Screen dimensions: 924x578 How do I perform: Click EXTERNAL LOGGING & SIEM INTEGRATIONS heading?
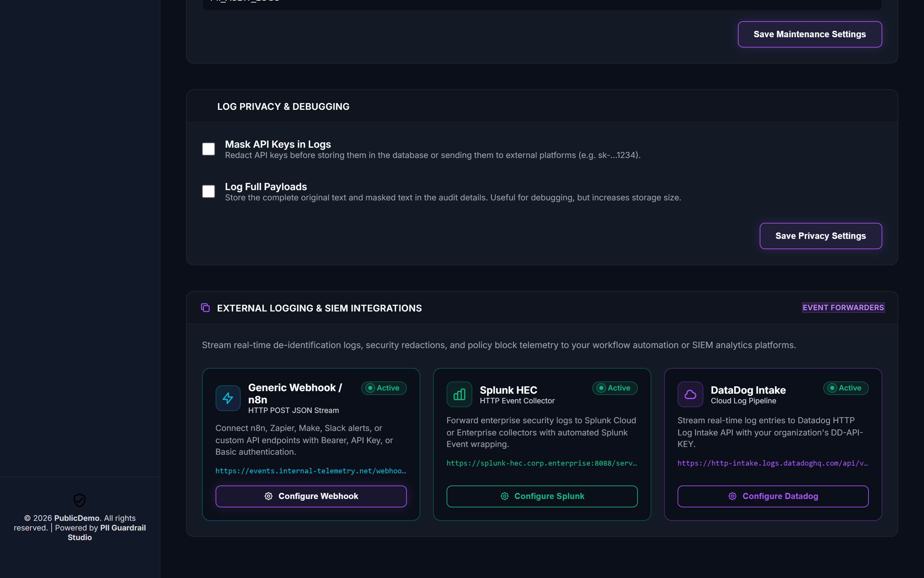(x=319, y=308)
